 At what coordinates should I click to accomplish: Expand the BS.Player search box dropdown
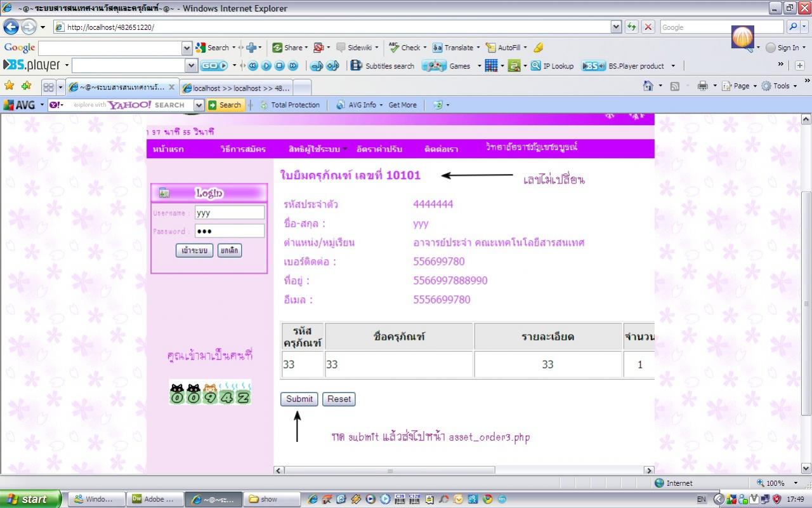[x=192, y=65]
